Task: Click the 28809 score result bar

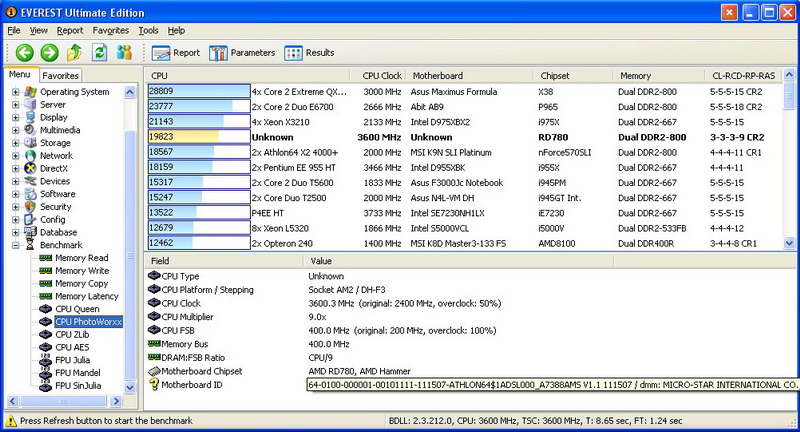Action: point(199,91)
